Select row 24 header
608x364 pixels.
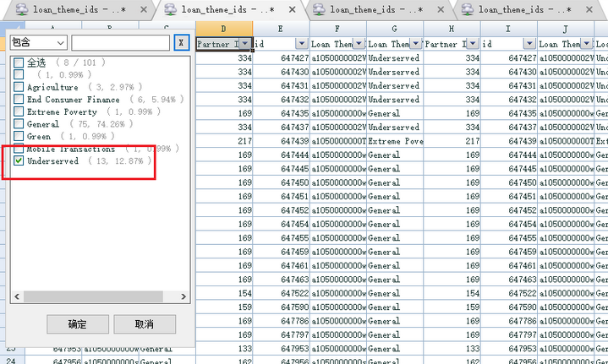[x=12, y=361]
